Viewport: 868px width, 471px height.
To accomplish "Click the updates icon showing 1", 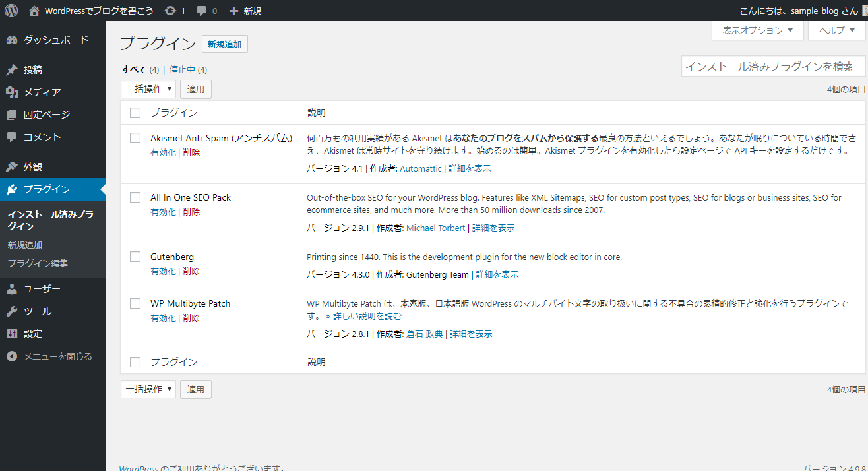I will [170, 11].
